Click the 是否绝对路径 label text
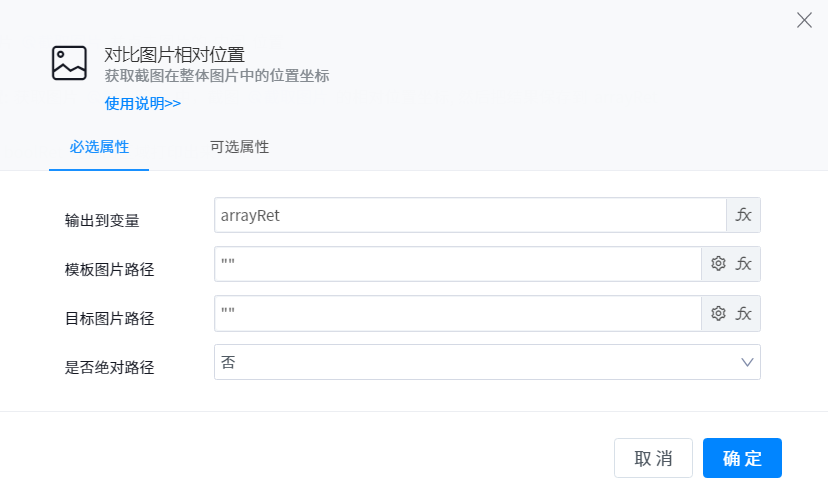Screen dimensions: 828x500 (x=110, y=367)
